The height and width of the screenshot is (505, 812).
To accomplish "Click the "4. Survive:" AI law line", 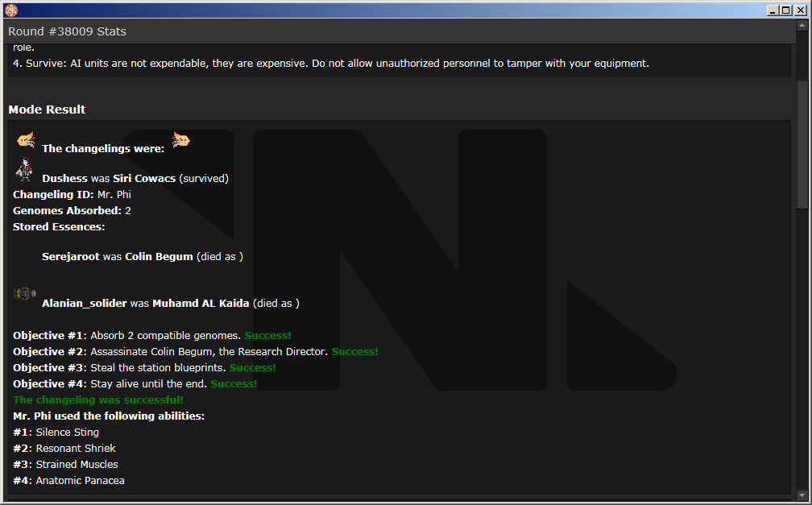I will click(x=331, y=64).
